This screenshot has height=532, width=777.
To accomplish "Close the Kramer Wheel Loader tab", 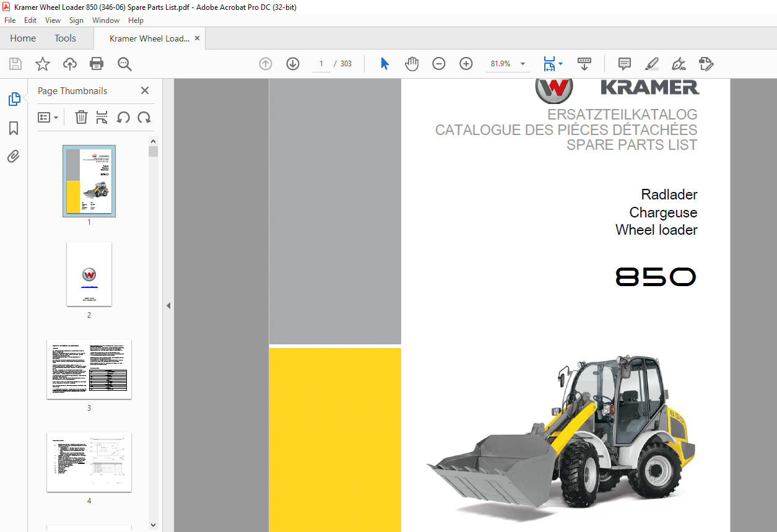I will [x=198, y=38].
